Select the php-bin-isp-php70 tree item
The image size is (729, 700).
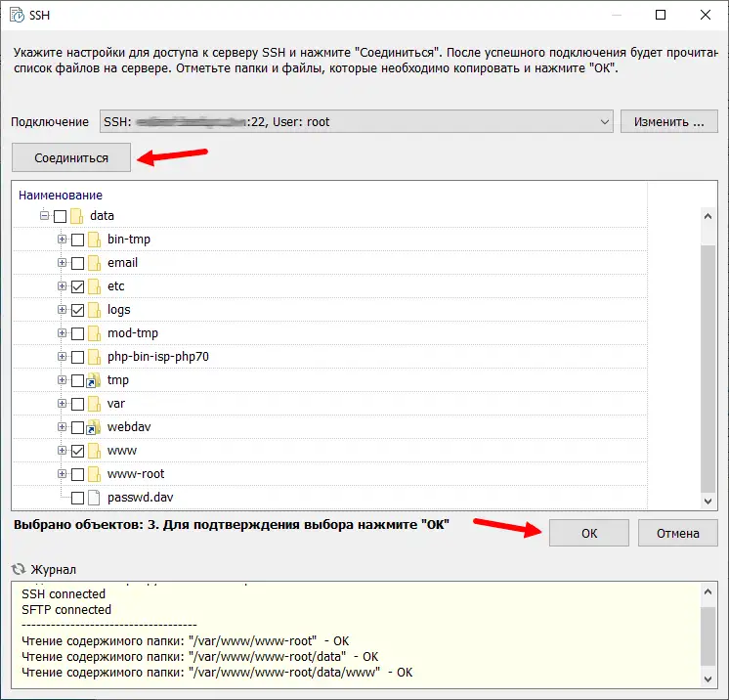[x=157, y=357]
